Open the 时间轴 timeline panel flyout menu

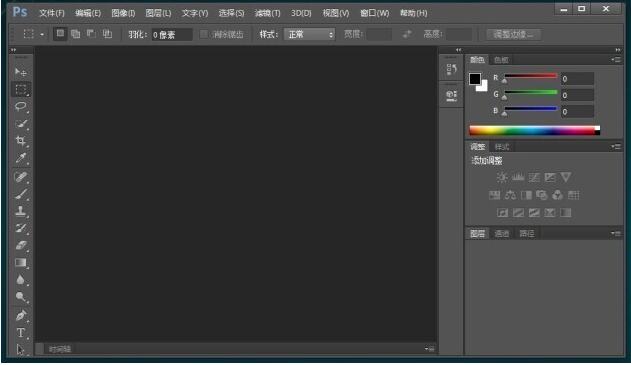coord(429,349)
